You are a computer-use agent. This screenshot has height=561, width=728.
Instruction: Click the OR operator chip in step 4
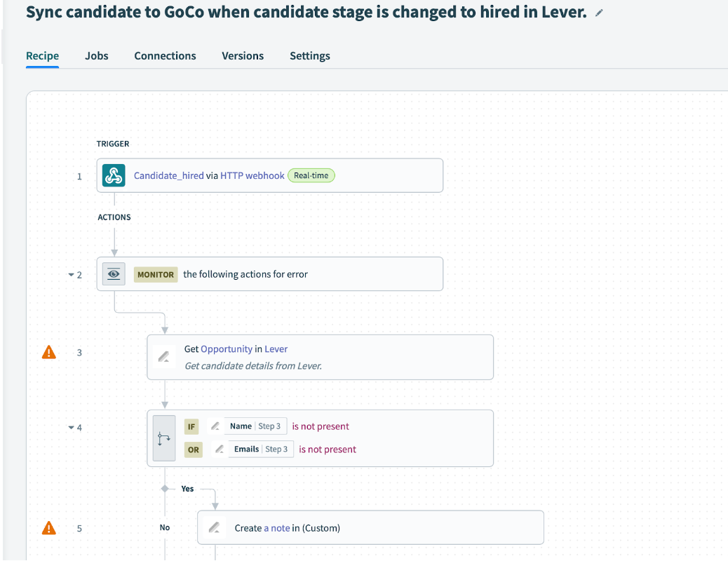(x=193, y=450)
